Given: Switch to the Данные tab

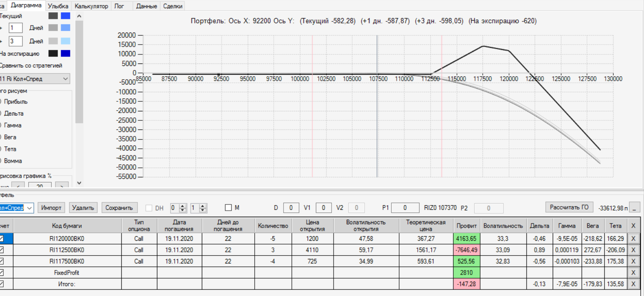Looking at the screenshot, I should coord(147,6).
